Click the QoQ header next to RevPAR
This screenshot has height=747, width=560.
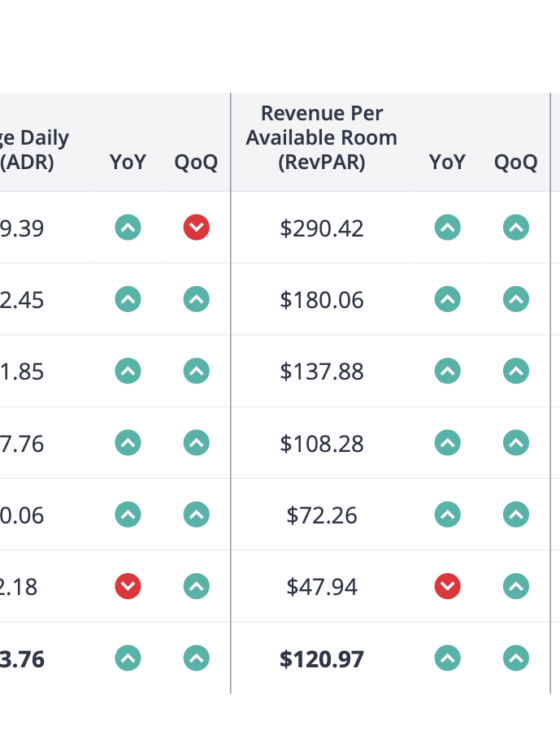[516, 162]
